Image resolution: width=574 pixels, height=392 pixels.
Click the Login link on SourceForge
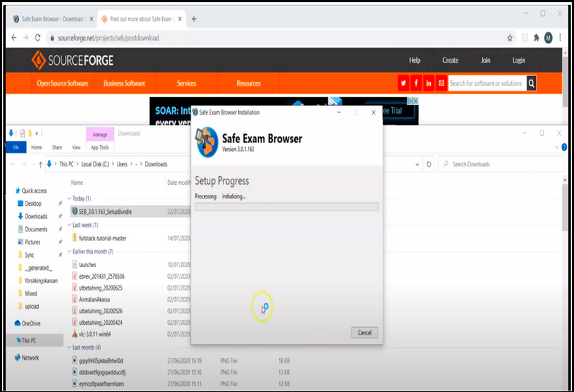click(x=518, y=61)
